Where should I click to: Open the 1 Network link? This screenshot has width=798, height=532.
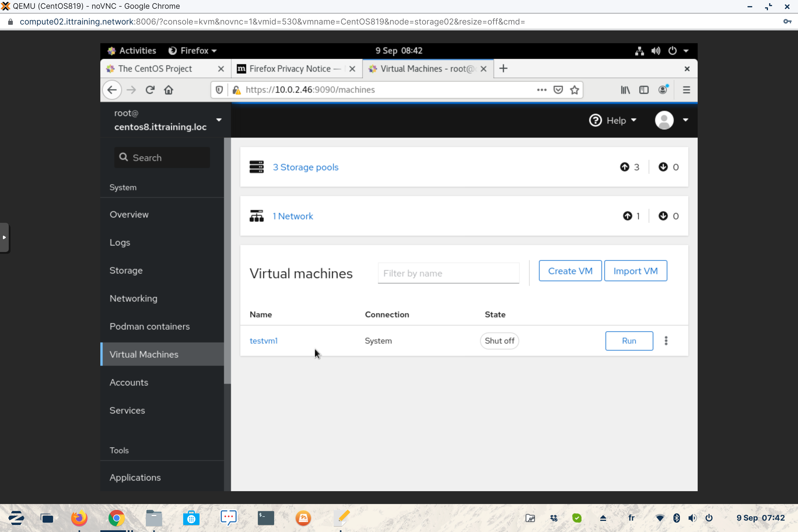click(x=293, y=216)
